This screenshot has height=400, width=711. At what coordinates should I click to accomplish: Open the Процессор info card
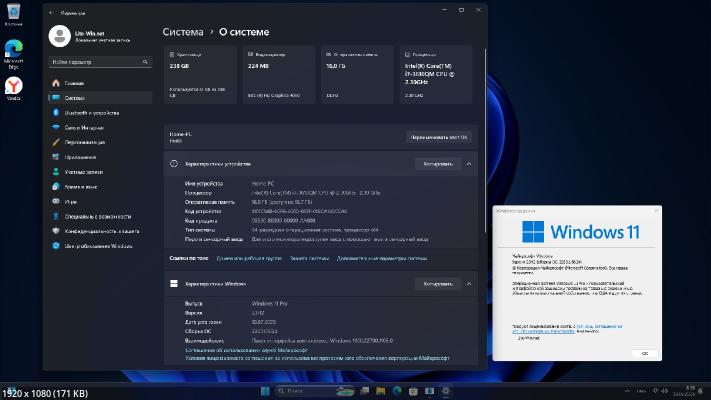click(436, 75)
